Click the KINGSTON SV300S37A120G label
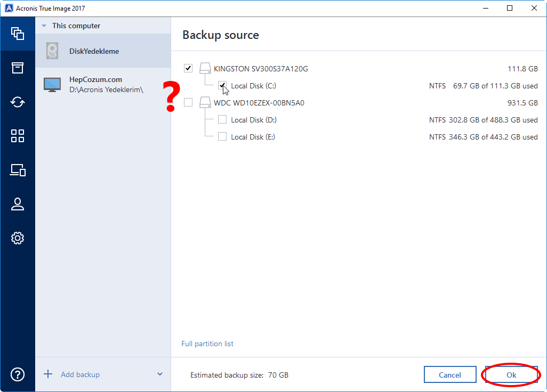Viewport: 547px width, 392px height. [261, 69]
